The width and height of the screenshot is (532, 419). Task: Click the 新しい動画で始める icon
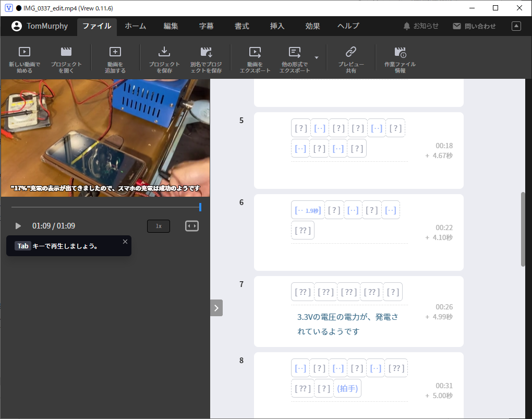(x=24, y=52)
